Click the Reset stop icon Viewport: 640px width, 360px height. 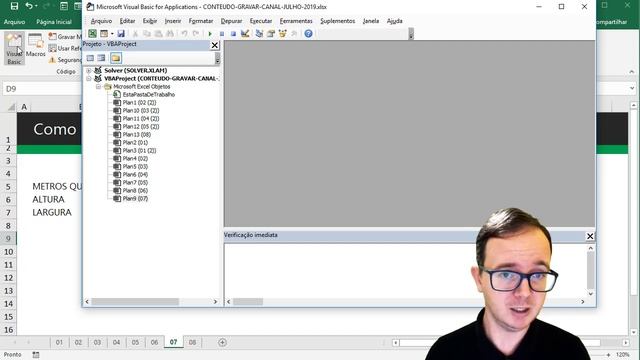[x=233, y=34]
